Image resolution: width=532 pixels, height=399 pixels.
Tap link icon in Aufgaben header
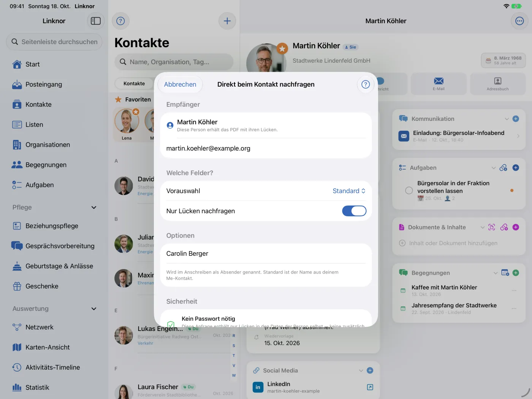coord(503,168)
